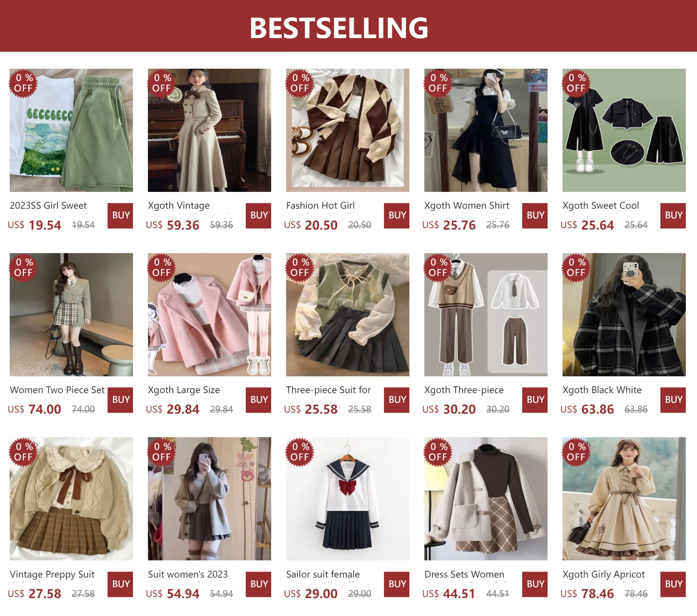Click the discount badge on plaid black-white coat
This screenshot has width=697, height=616.
click(x=576, y=267)
